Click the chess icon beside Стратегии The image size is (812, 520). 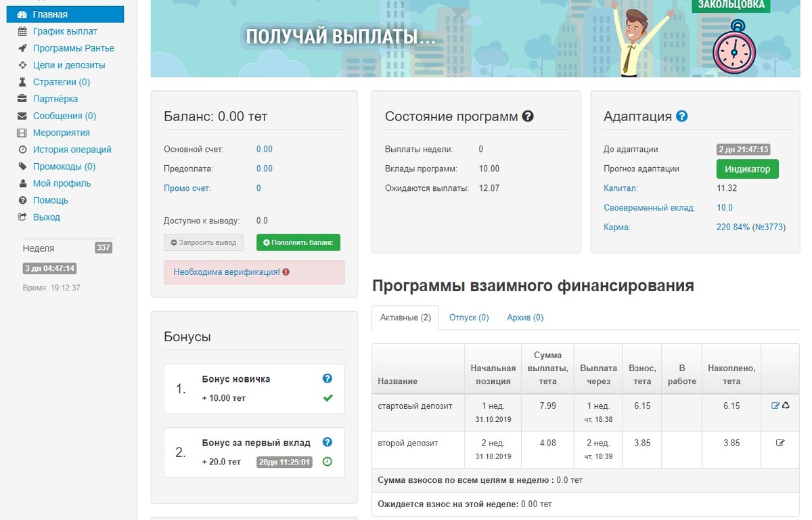pyautogui.click(x=22, y=82)
